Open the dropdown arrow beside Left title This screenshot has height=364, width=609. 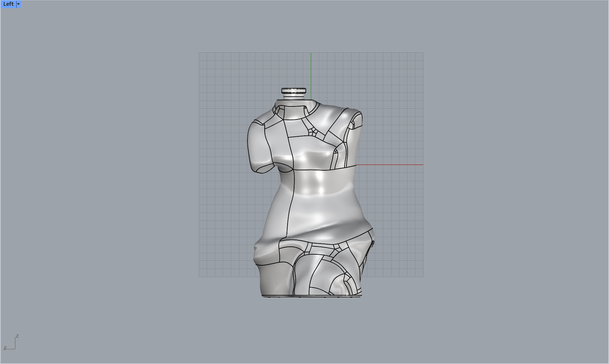pyautogui.click(x=19, y=4)
